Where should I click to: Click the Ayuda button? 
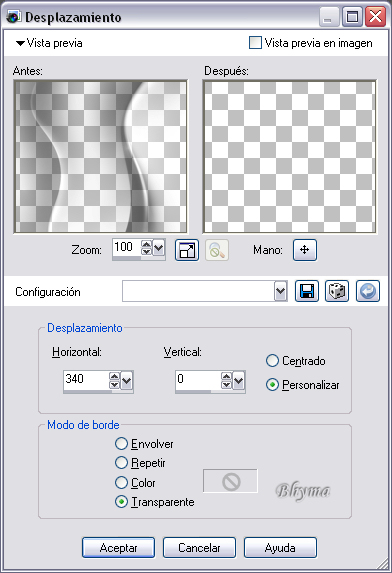click(x=280, y=547)
